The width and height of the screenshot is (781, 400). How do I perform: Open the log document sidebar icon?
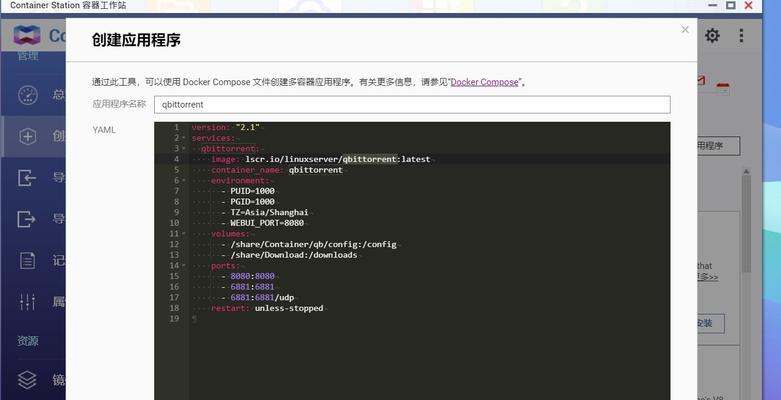point(27,260)
